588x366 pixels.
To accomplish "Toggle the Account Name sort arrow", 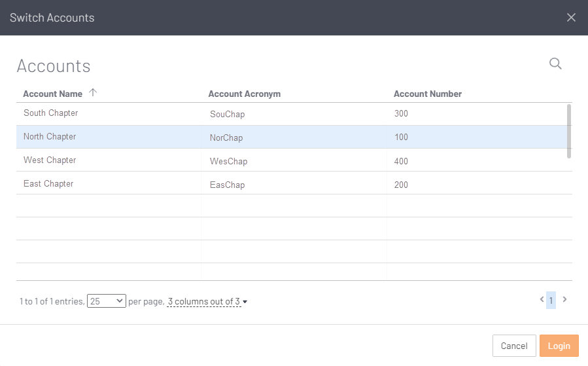I will 93,92.
